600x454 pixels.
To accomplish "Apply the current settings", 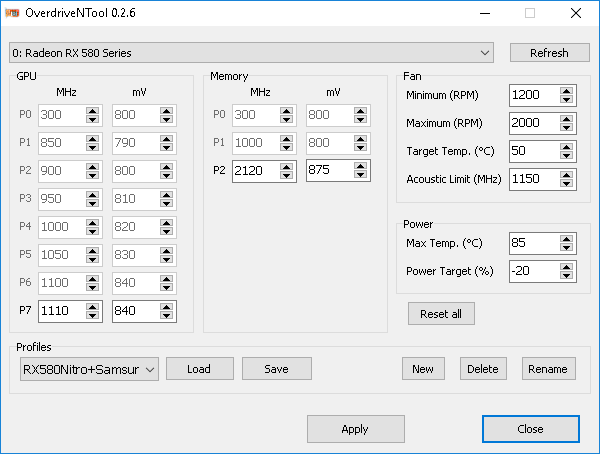I will [x=355, y=429].
